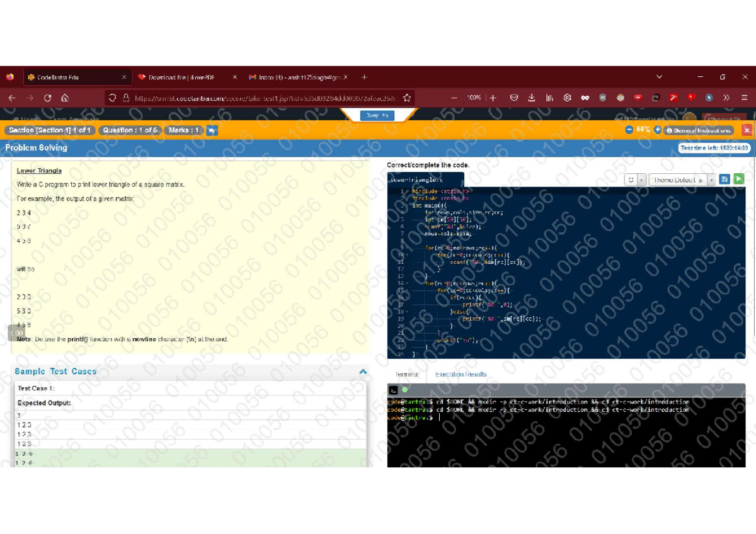Switch to the Execution Results tab

pyautogui.click(x=461, y=374)
